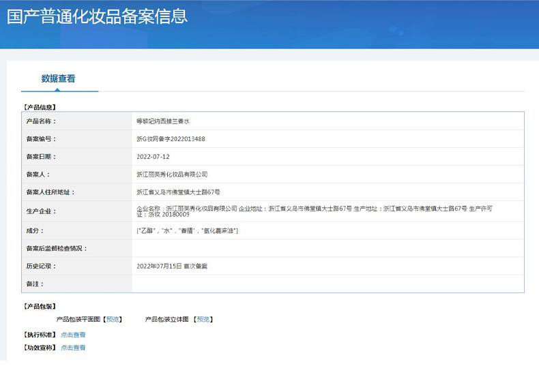Viewport: 539px width, 392px height.
Task: Click the 备案人： row label
Action: coord(38,175)
